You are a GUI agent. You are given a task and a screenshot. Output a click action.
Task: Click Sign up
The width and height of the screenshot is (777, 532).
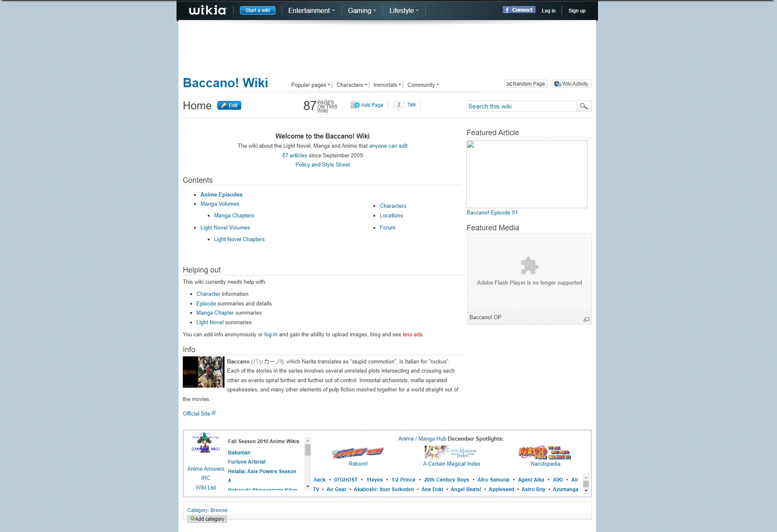point(577,11)
